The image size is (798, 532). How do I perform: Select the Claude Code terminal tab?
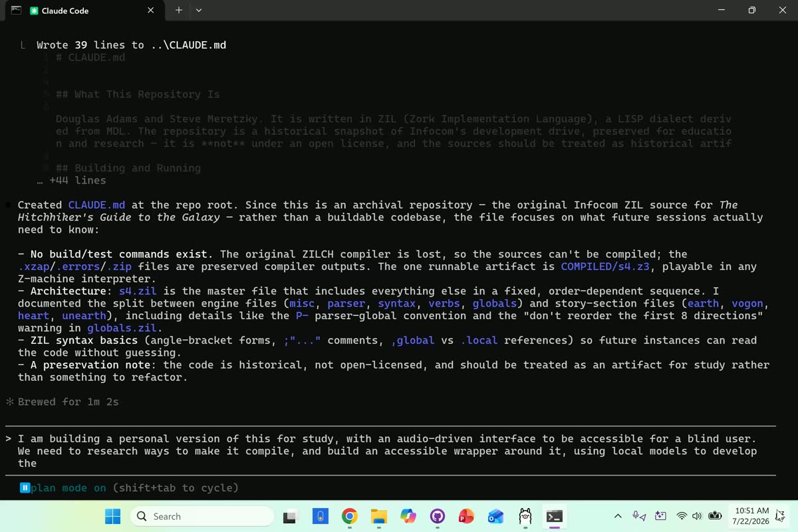[86, 11]
